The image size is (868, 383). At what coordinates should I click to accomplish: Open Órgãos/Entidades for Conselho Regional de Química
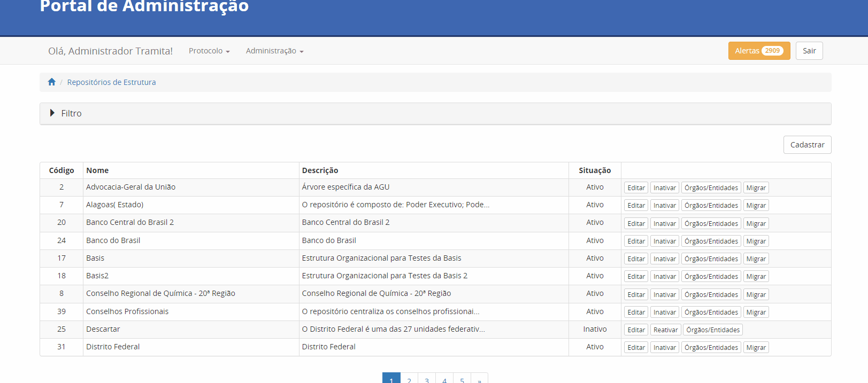click(711, 294)
